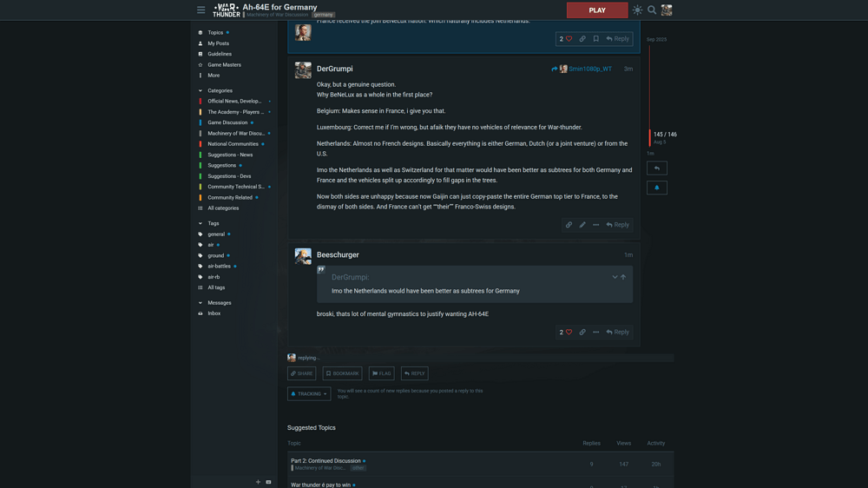This screenshot has width=868, height=488.
Task: Open the Smin1080p_WT reply-to link
Action: [x=582, y=69]
